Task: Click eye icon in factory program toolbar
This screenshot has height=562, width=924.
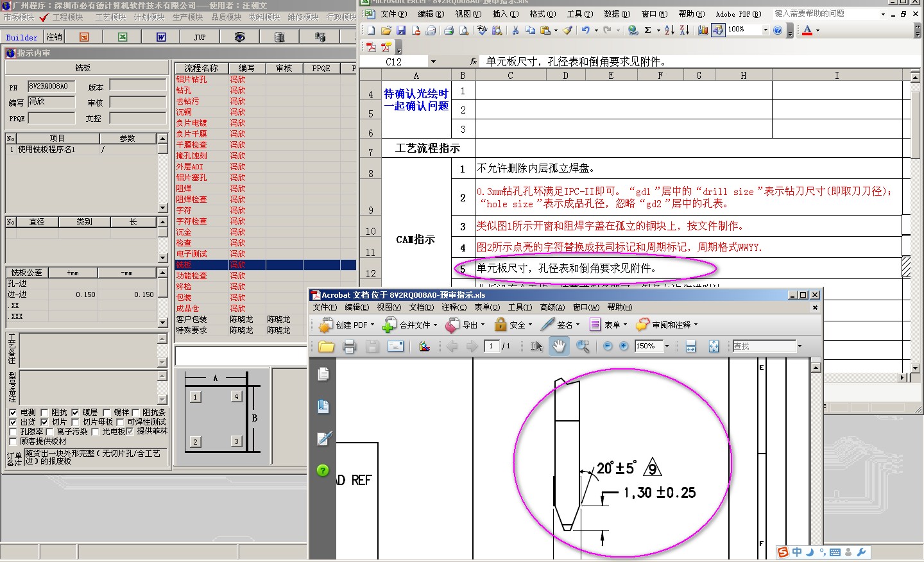Action: (x=239, y=37)
